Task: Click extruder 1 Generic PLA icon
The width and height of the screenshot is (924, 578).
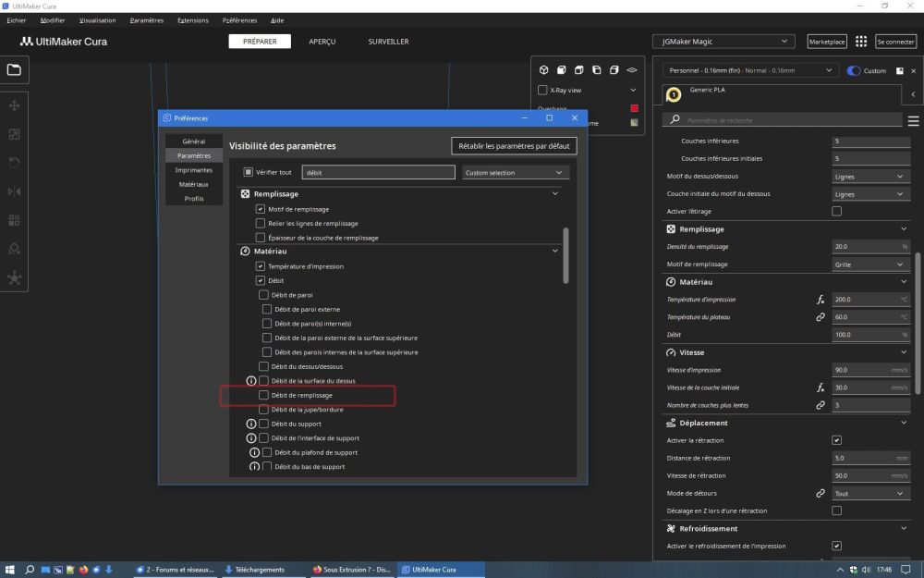Action: click(x=674, y=94)
